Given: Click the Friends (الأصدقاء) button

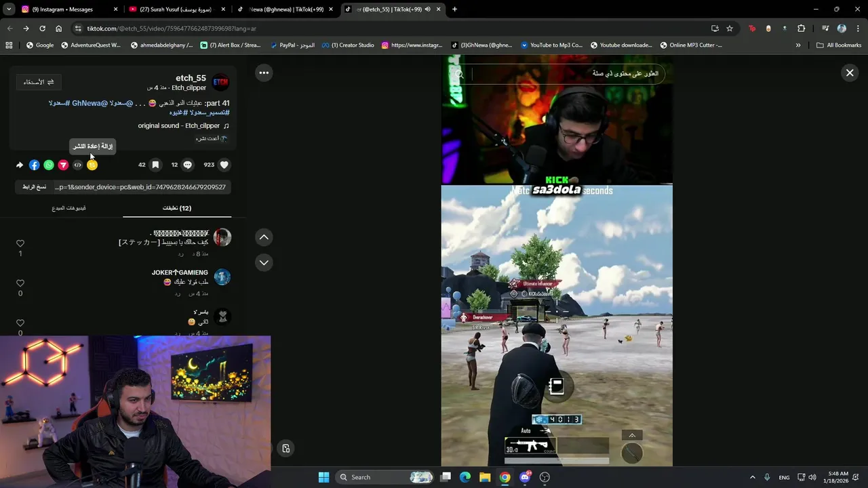Looking at the screenshot, I should point(39,82).
